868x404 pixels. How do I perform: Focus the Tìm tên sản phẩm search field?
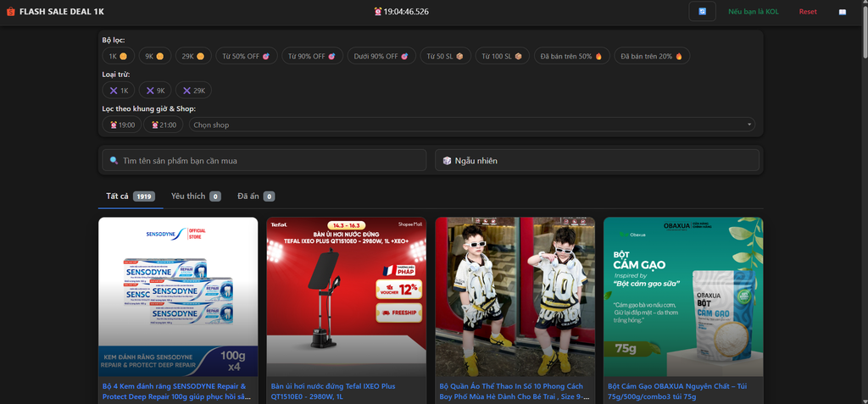(264, 160)
